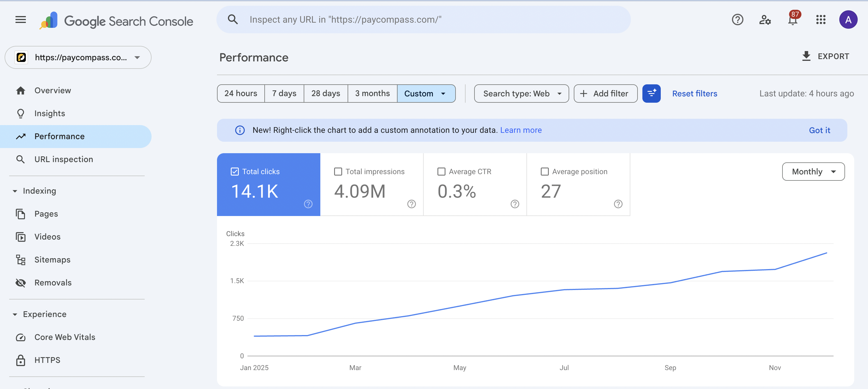Open the Google apps grid
Image resolution: width=868 pixels, height=389 pixels.
(x=821, y=20)
